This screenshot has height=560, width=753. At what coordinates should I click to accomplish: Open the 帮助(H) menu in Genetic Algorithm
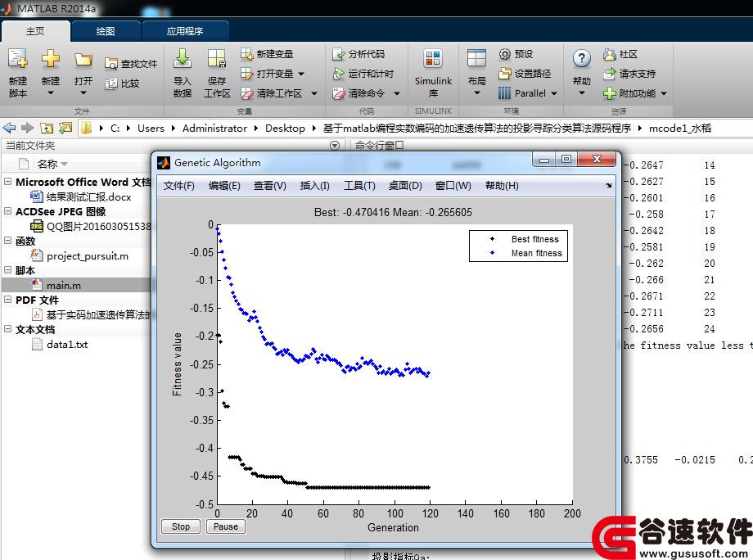point(502,186)
